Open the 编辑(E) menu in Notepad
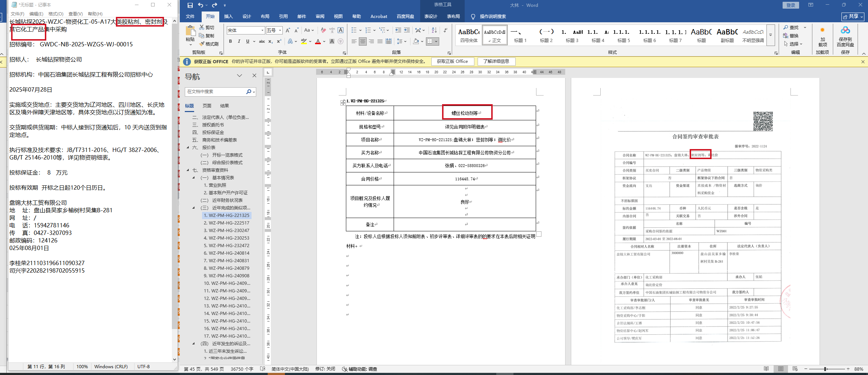 (36, 14)
